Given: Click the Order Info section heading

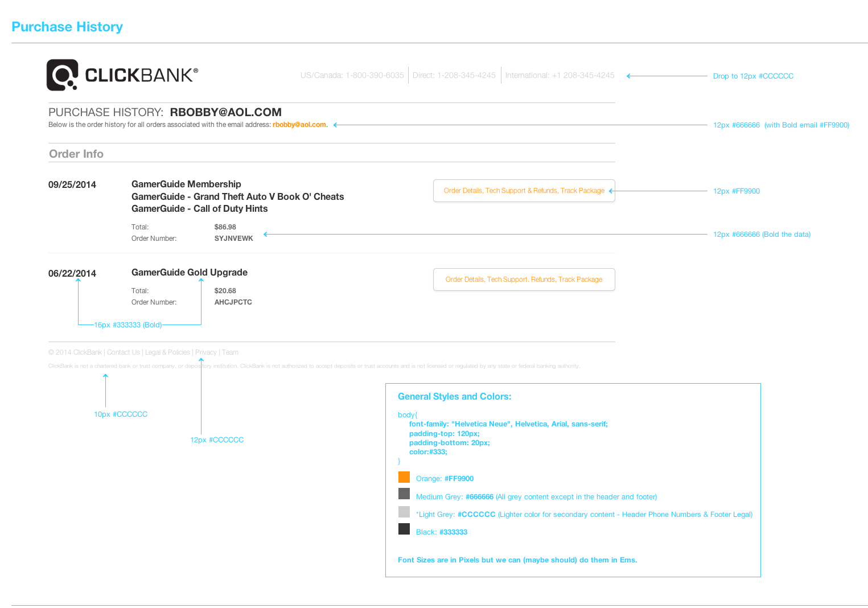Looking at the screenshot, I should click(x=76, y=154).
